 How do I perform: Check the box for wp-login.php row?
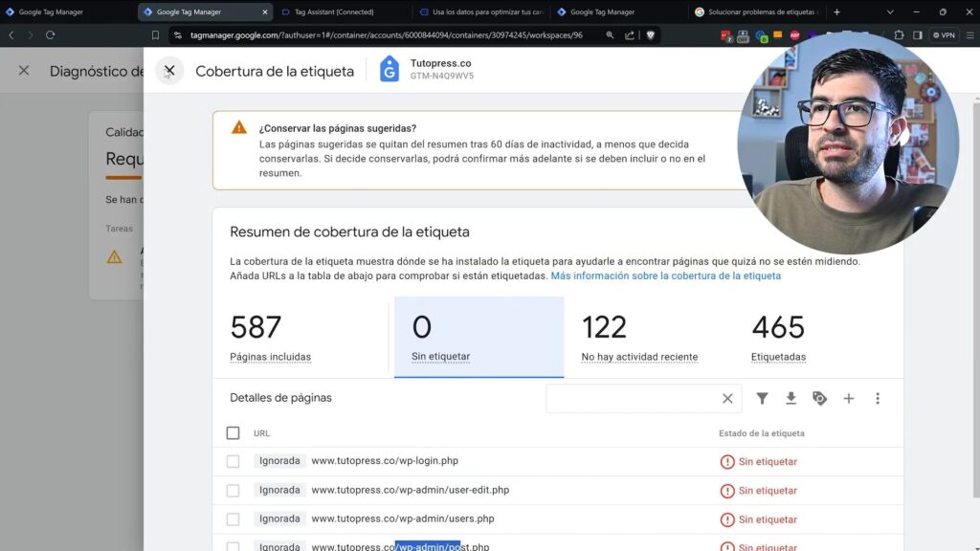(x=234, y=461)
